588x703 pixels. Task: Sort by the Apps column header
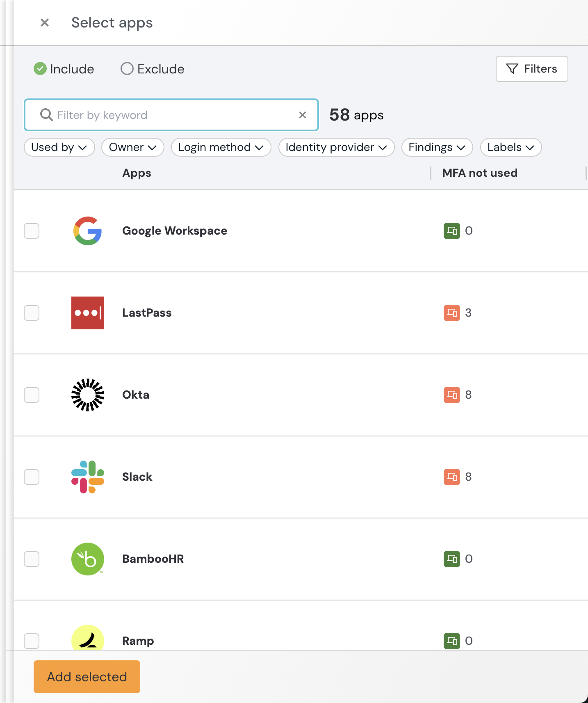(137, 173)
